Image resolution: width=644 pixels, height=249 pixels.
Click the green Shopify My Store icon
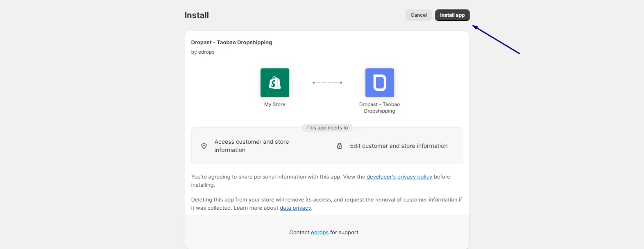pos(275,83)
